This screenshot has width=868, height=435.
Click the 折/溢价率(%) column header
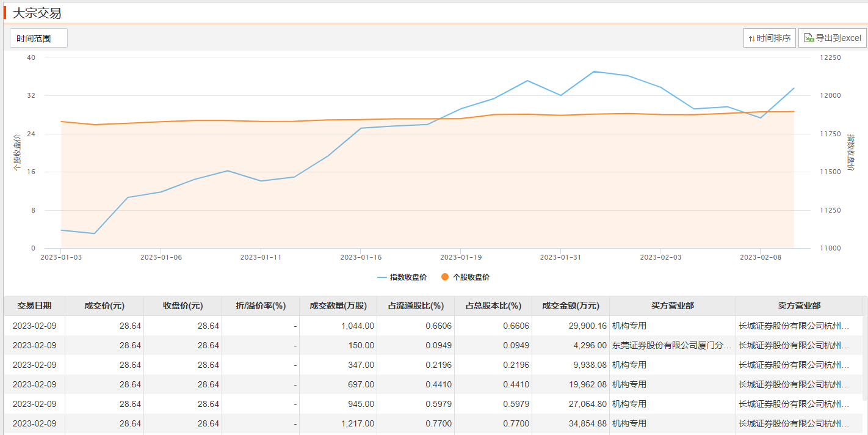coord(261,306)
